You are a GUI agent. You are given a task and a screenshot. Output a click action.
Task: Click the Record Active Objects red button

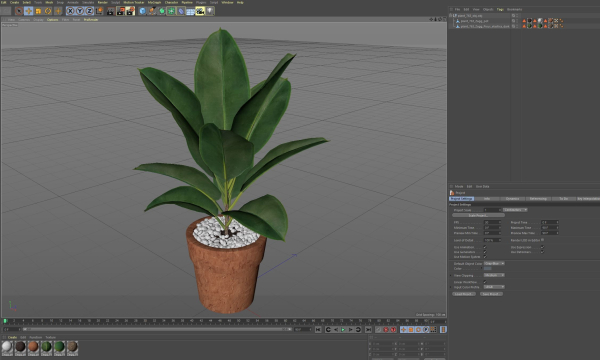coord(386,329)
